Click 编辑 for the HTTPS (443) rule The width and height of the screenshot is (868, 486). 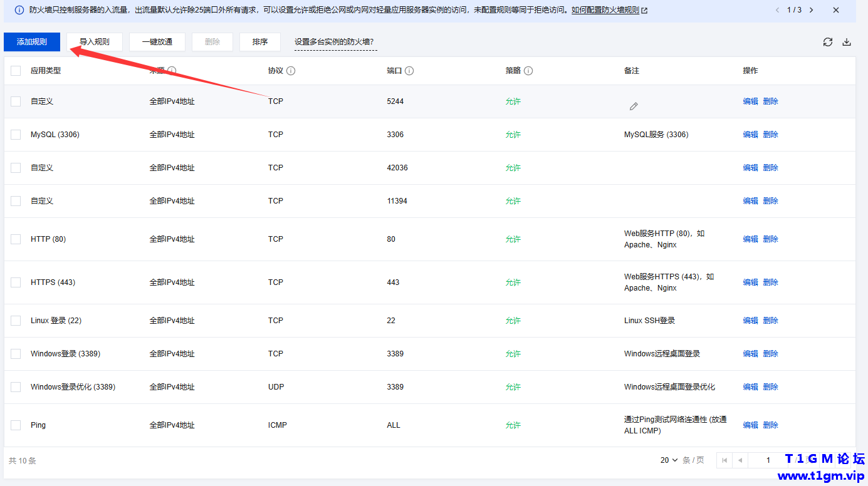[x=750, y=282]
